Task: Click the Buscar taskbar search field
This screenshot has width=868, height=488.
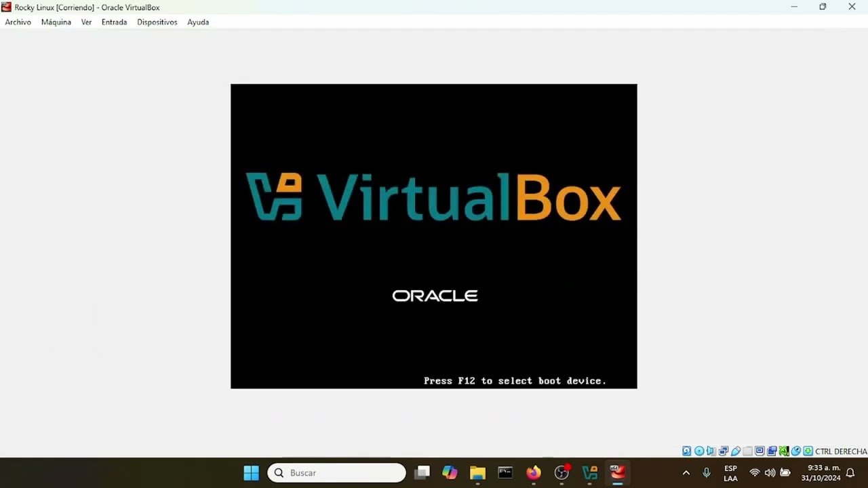Action: tap(336, 472)
